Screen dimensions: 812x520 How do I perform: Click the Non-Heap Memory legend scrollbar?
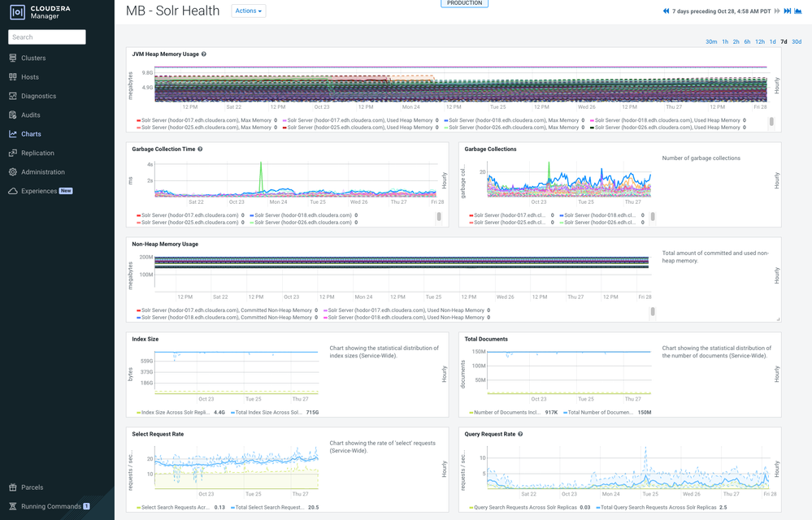click(653, 311)
